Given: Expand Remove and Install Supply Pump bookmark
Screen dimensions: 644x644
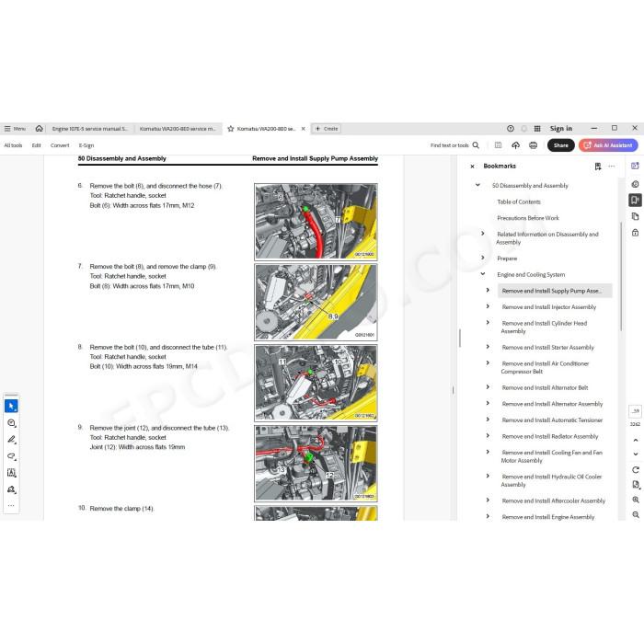Looking at the screenshot, I should click(x=488, y=291).
